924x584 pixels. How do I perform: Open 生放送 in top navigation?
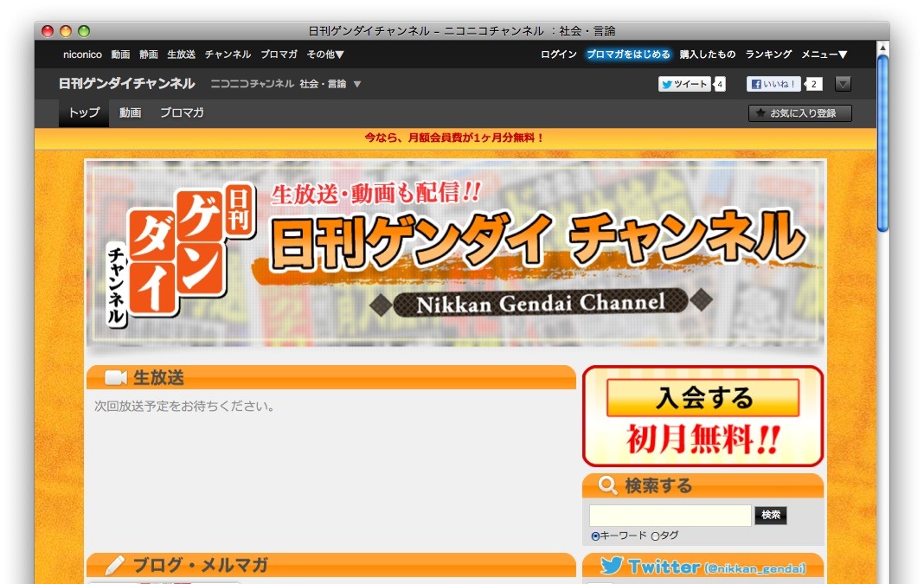(181, 55)
